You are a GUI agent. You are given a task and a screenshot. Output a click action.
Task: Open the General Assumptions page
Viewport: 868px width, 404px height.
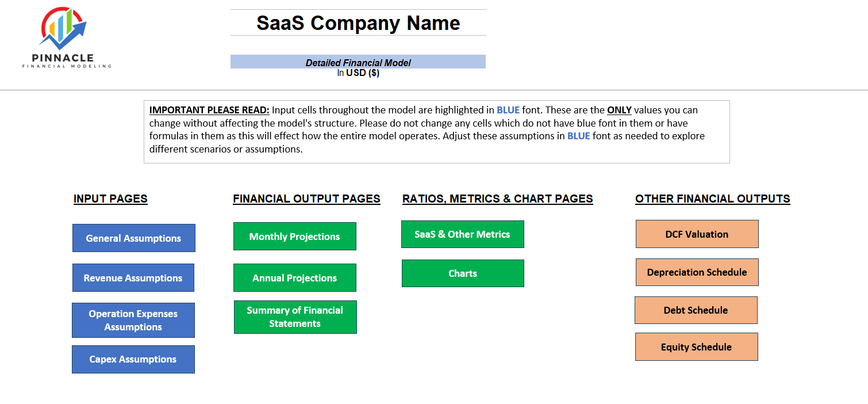tap(133, 238)
